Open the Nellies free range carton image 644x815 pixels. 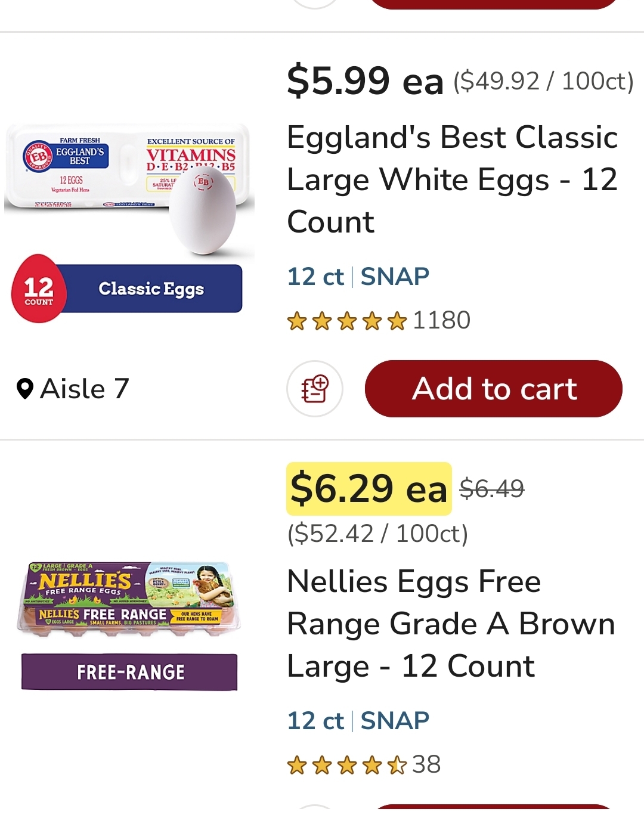click(129, 598)
